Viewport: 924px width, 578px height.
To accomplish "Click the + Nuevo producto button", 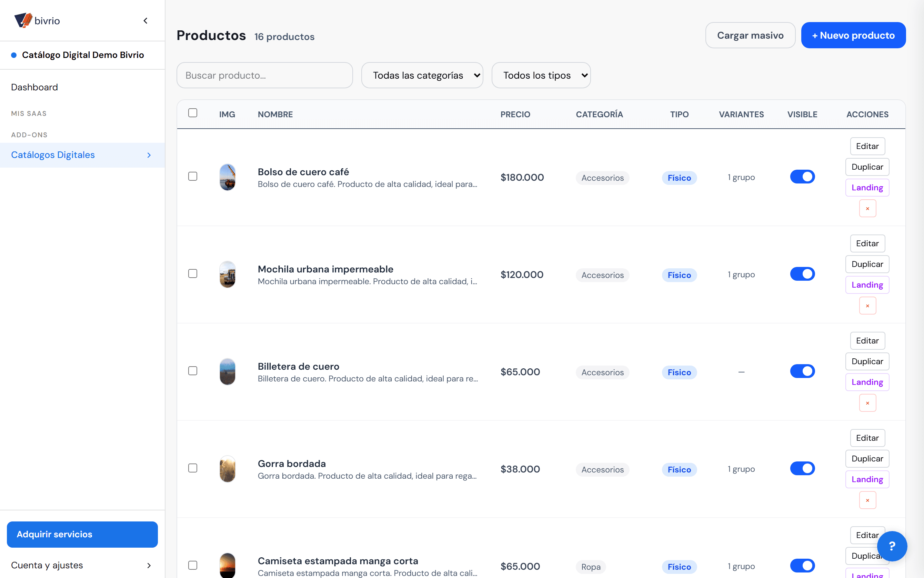I will [853, 35].
